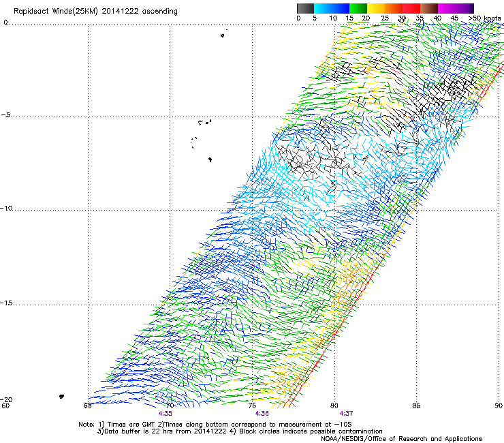
Task: Click the 'Times are GMT' note line
Action: coord(215,425)
